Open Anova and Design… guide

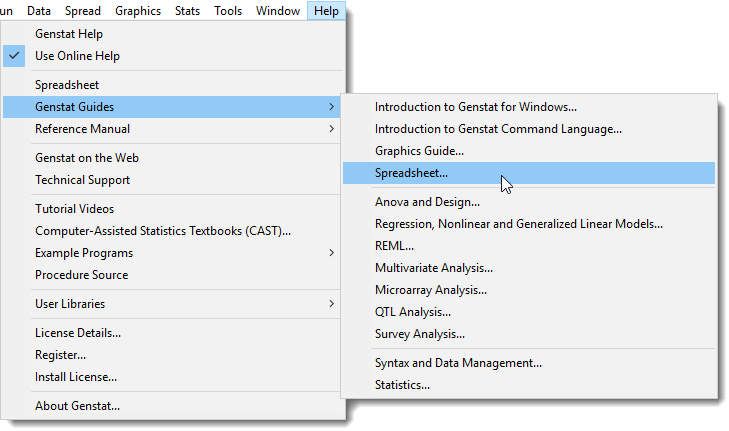pyautogui.click(x=529, y=202)
